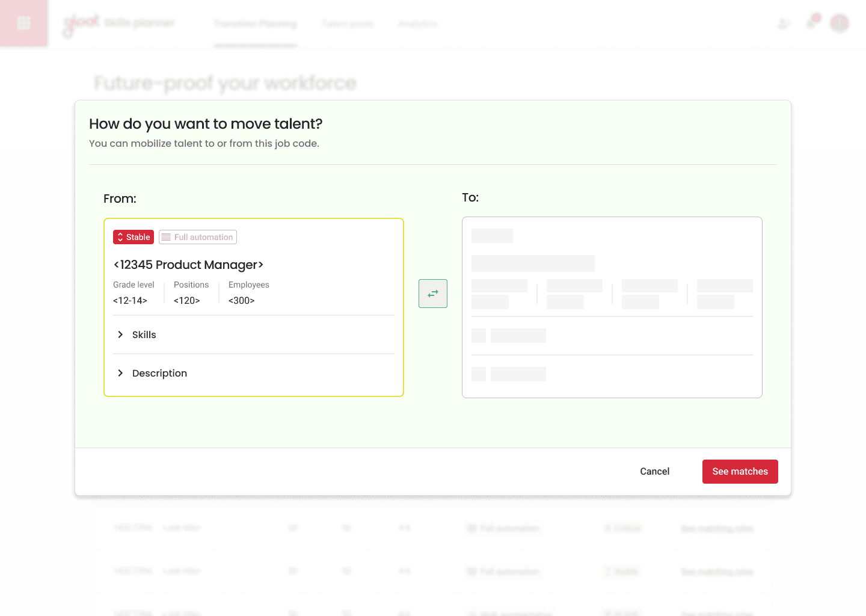Click the Stable status badge
Screen dimensions: 866x616
click(x=134, y=237)
